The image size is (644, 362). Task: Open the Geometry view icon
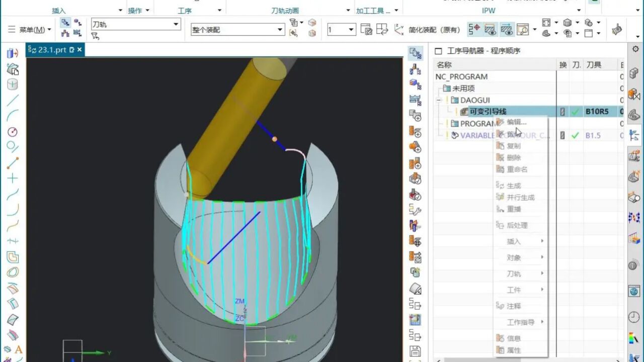(415, 84)
